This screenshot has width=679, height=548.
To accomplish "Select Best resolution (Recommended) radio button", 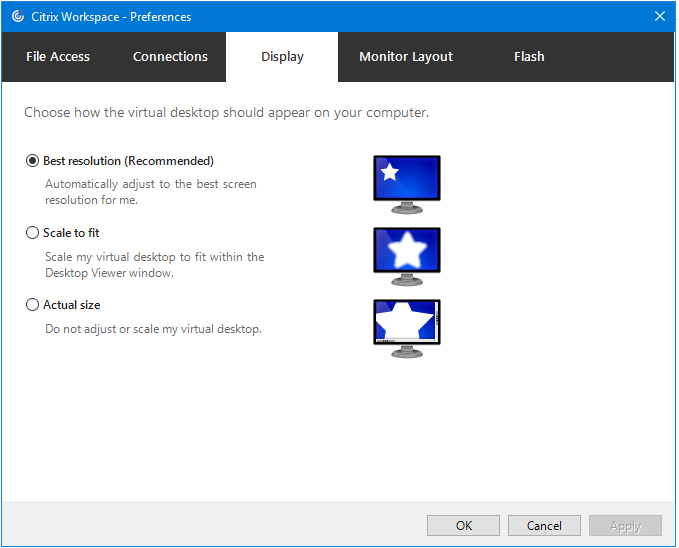I will 32,161.
